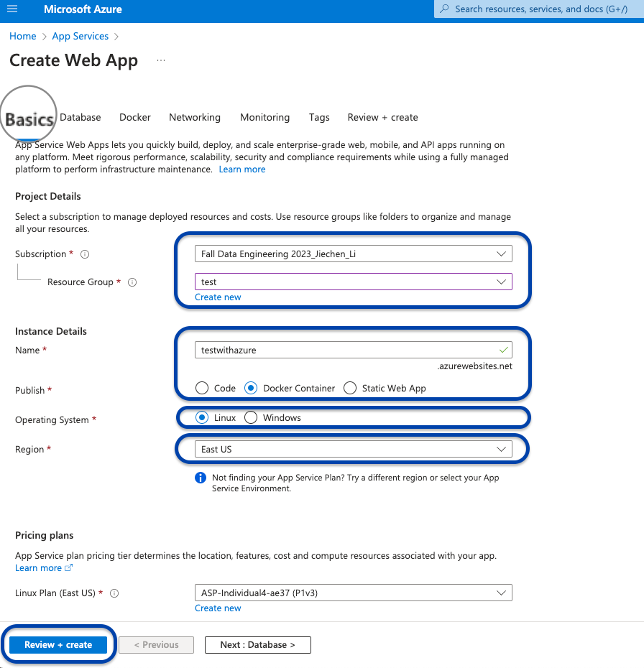Select Static Web App publish option

click(350, 388)
